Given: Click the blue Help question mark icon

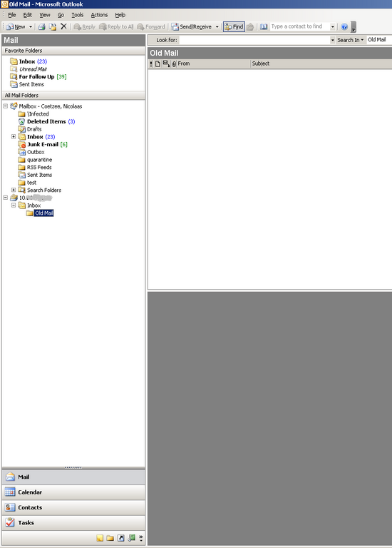Looking at the screenshot, I should [344, 26].
